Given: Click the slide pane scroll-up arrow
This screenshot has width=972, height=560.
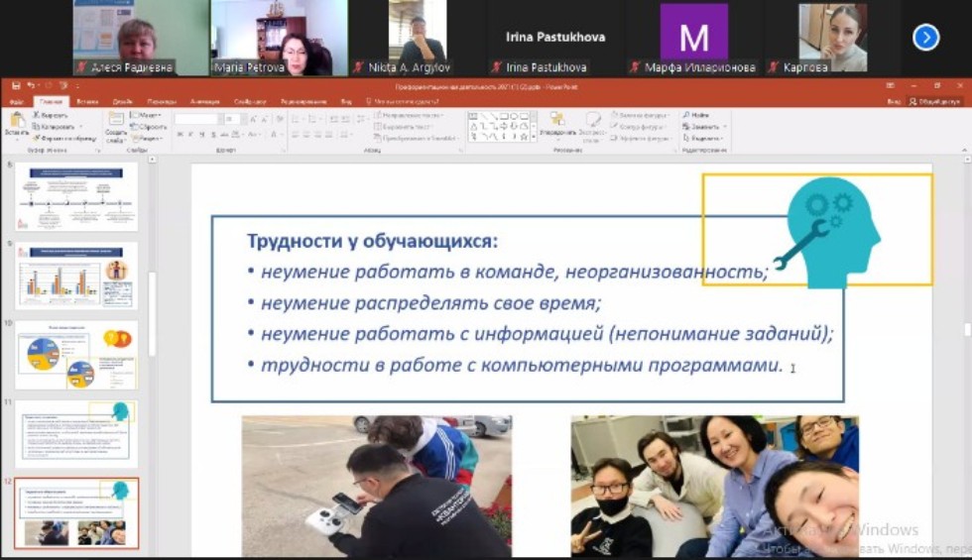Looking at the screenshot, I should [966, 160].
